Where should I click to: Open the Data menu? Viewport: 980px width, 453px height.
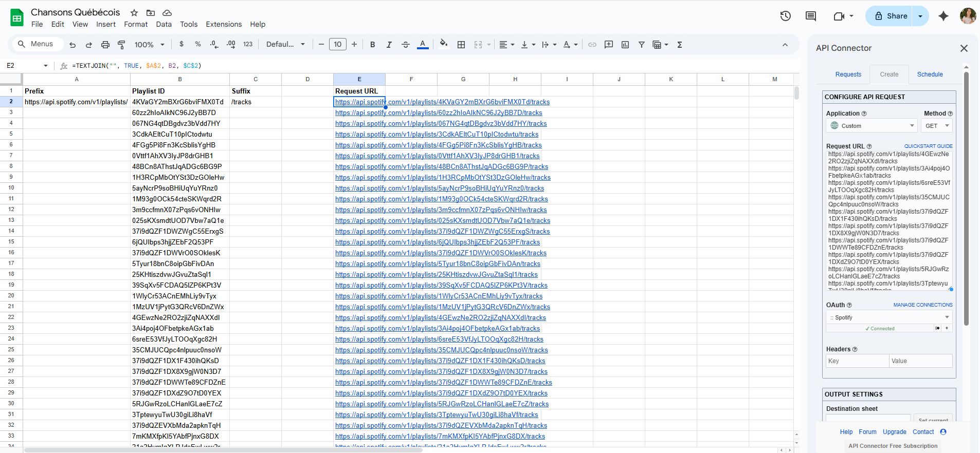click(164, 24)
